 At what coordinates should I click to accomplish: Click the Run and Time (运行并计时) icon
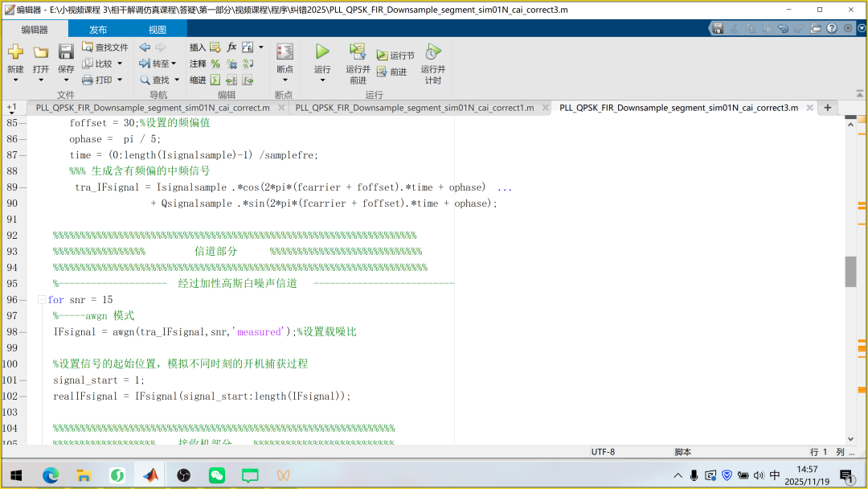433,52
